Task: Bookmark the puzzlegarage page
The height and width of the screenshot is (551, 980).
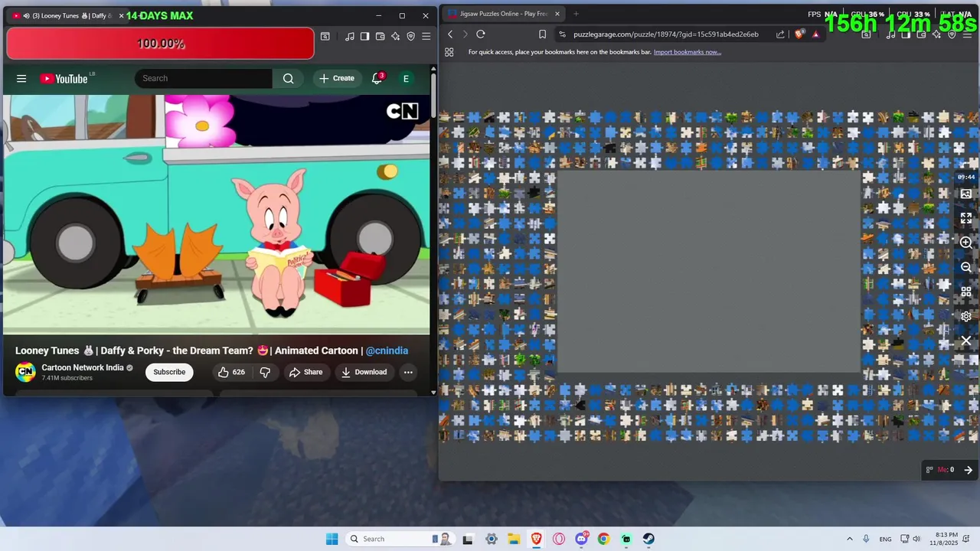Action: pyautogui.click(x=542, y=34)
